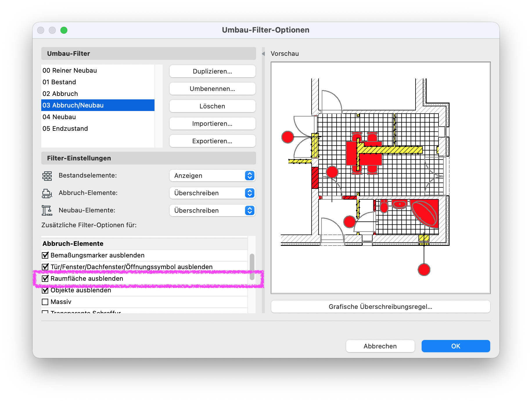532x401 pixels.
Task: Click the existing elements brick-wall icon
Action: (x=47, y=176)
